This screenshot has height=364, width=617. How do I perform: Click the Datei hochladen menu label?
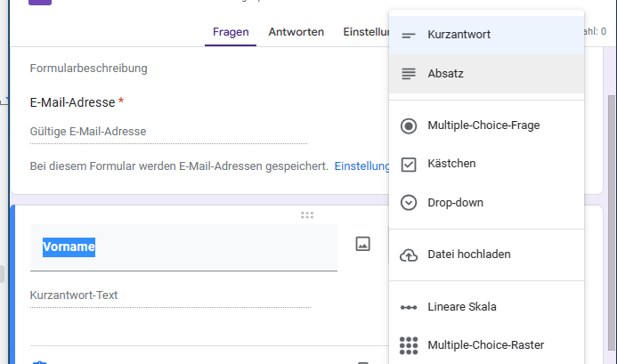point(468,255)
